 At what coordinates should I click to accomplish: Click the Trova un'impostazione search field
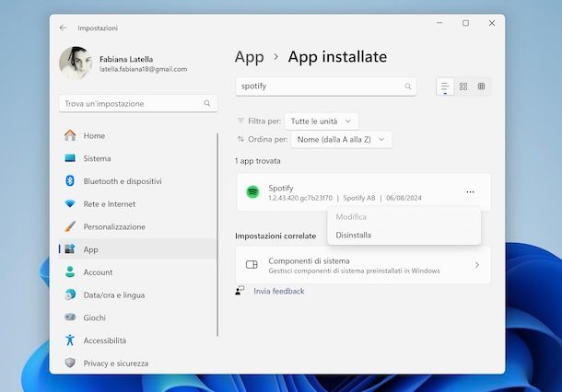pyautogui.click(x=138, y=103)
